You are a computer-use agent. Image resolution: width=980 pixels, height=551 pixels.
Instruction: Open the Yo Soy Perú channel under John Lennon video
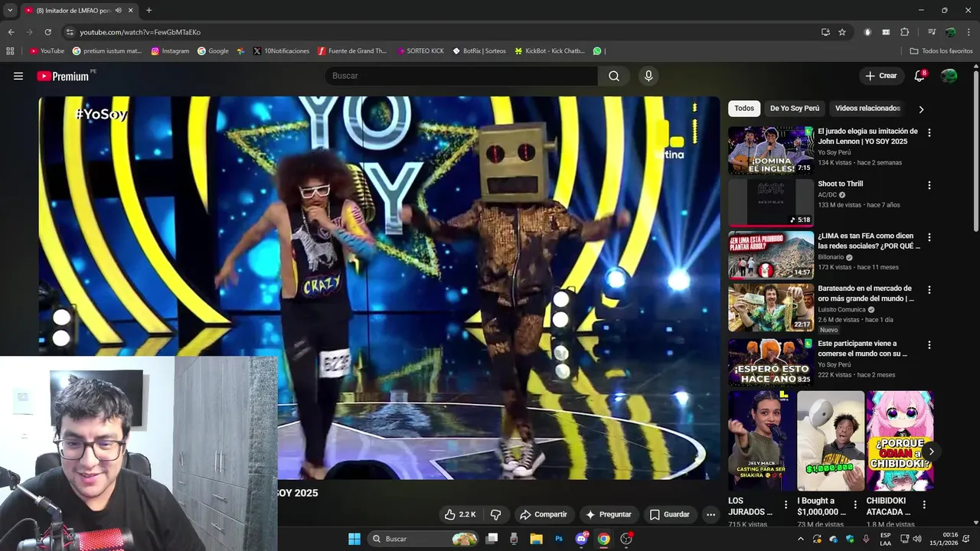pyautogui.click(x=834, y=152)
